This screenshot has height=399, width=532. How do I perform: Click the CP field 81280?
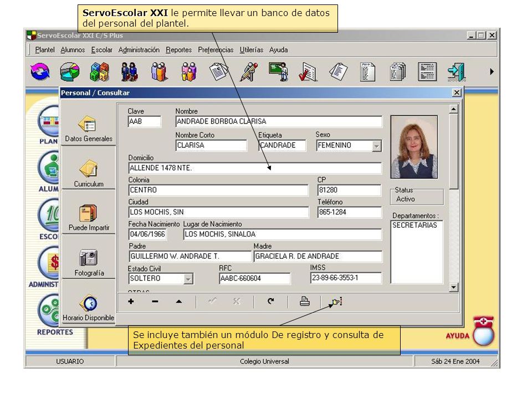coord(350,190)
